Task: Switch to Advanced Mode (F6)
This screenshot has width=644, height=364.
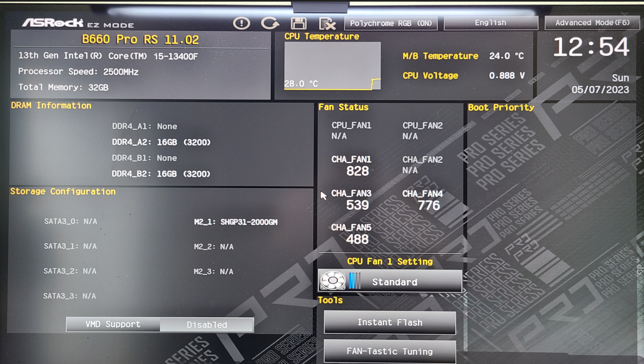Action: 592,23
